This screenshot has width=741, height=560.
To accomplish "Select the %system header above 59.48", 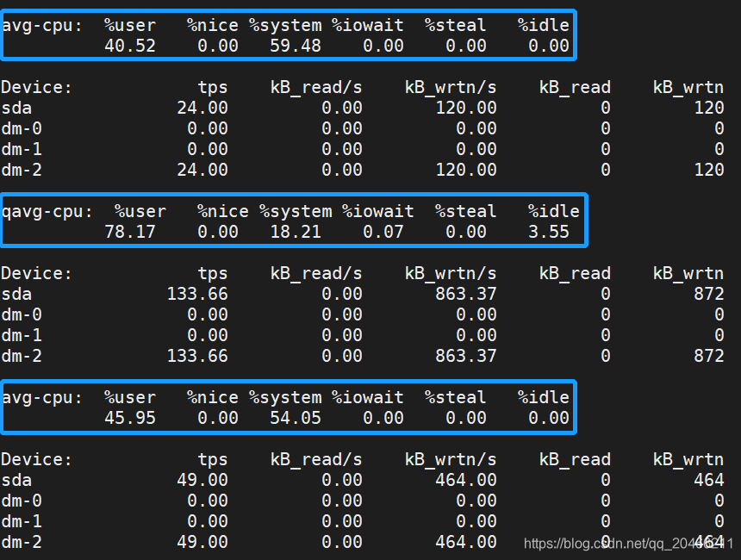I will (285, 26).
